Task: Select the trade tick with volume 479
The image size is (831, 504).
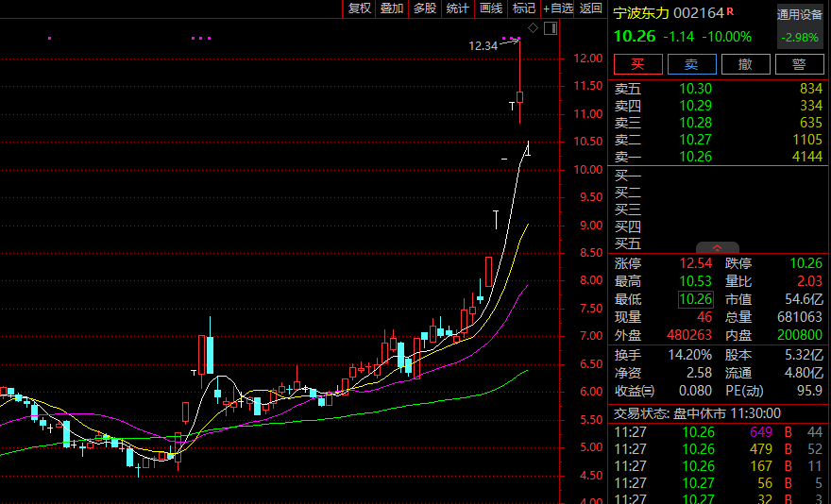Action: [x=718, y=449]
